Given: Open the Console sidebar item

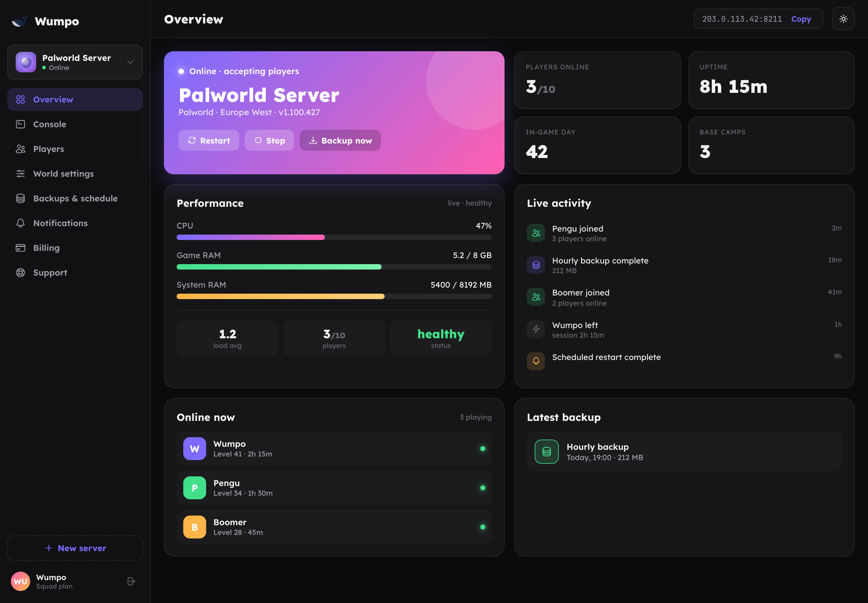Looking at the screenshot, I should [75, 124].
